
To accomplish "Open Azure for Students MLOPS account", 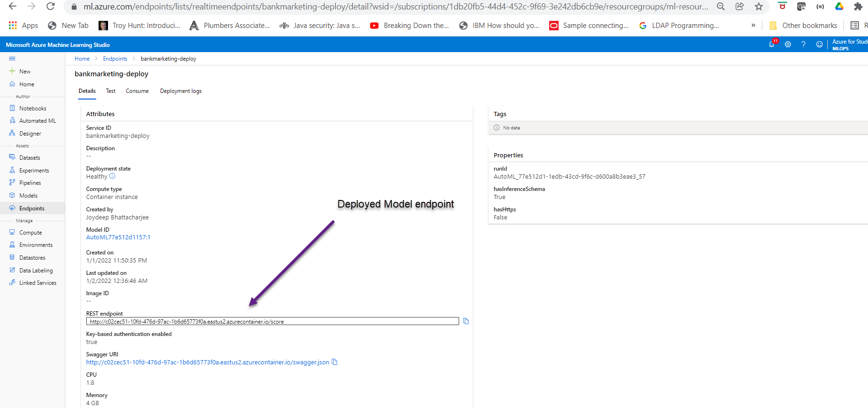I will [x=850, y=45].
